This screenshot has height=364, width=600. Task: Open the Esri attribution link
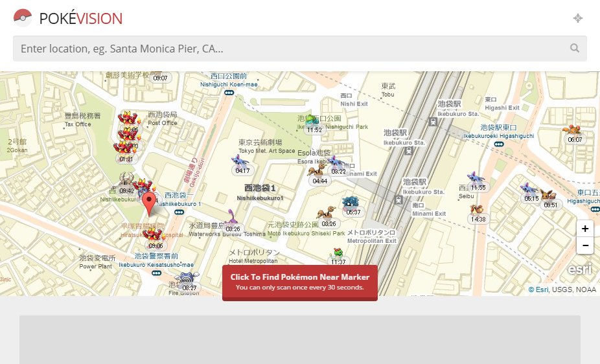(x=538, y=290)
